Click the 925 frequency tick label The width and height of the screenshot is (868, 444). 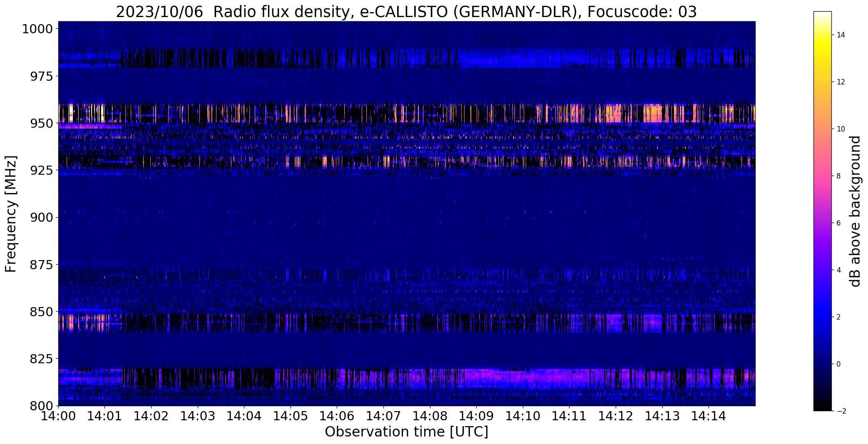[x=42, y=170]
